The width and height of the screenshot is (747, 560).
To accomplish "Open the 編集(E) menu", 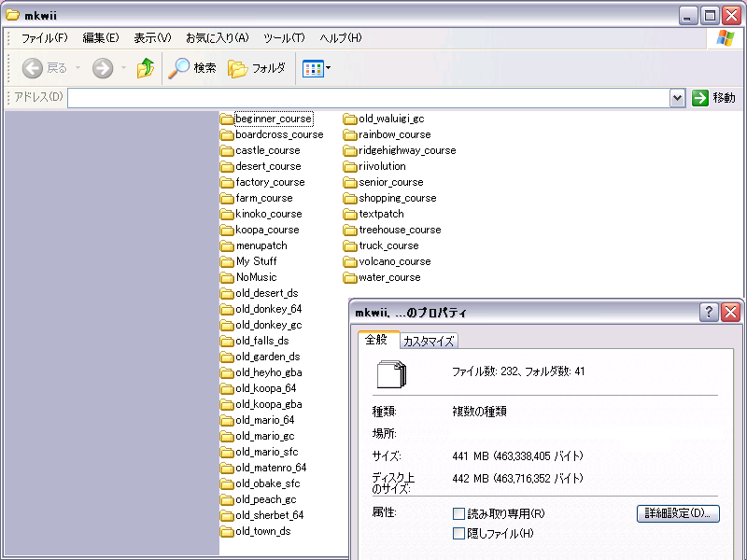I will tap(101, 38).
